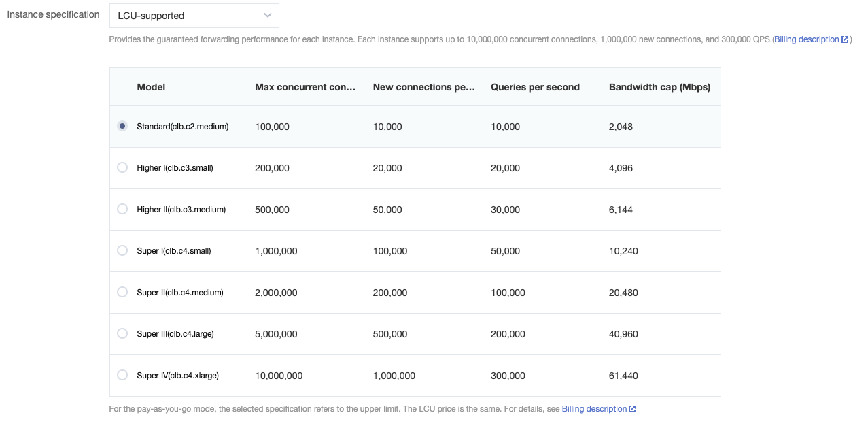Click the Bandwidth cap (Mbps) column header
Screen dimensions: 868x430
[x=659, y=87]
